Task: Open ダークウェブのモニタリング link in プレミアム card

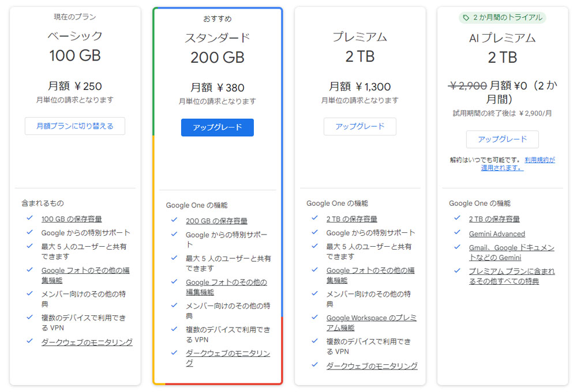Action: pyautogui.click(x=372, y=366)
